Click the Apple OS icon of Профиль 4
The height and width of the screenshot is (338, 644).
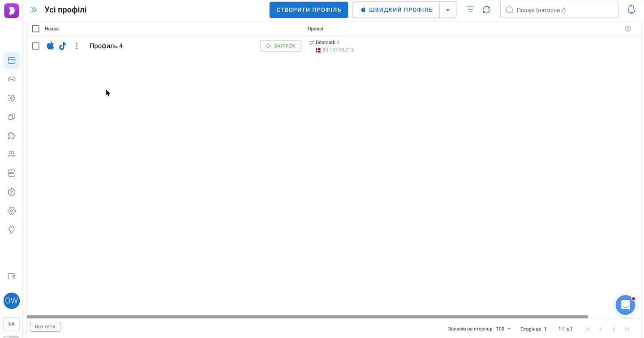tap(50, 45)
